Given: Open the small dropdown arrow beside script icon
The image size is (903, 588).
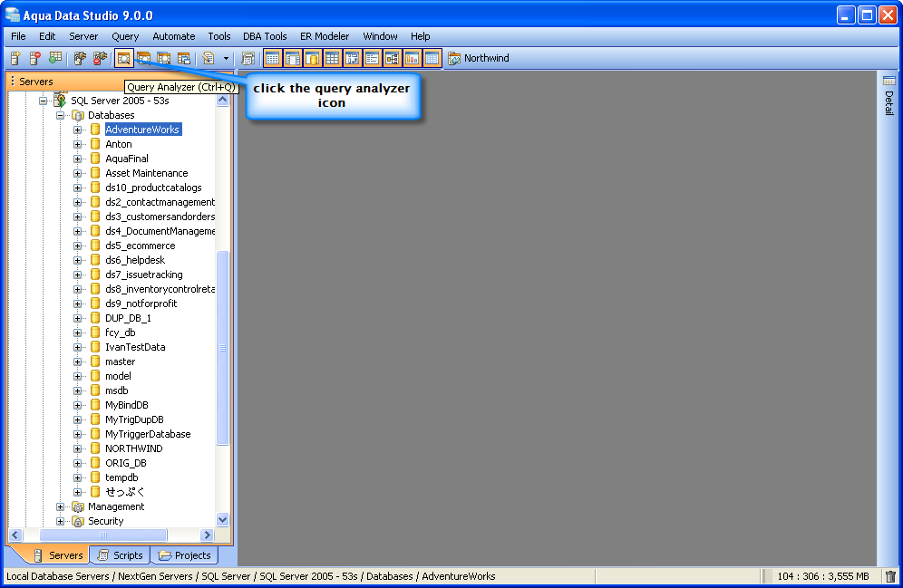Looking at the screenshot, I should [226, 58].
